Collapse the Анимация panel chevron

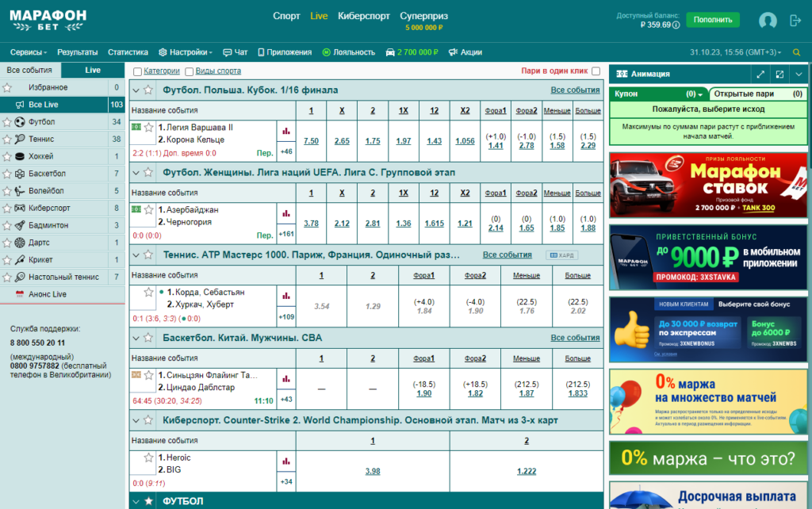799,74
